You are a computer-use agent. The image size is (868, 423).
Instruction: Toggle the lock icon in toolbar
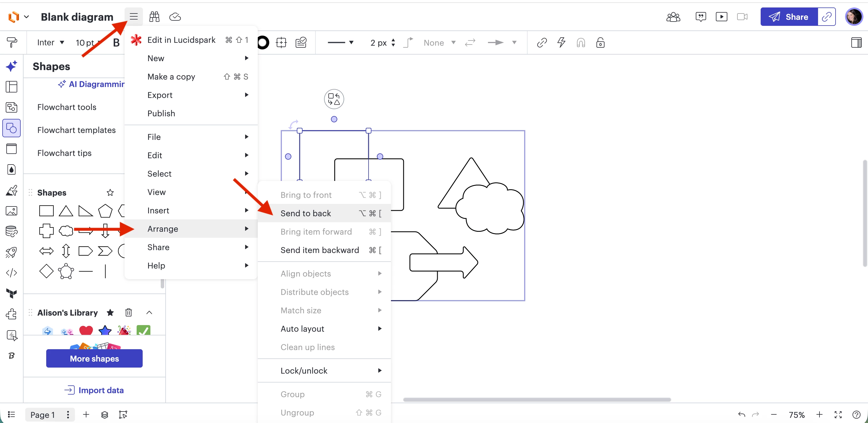600,43
